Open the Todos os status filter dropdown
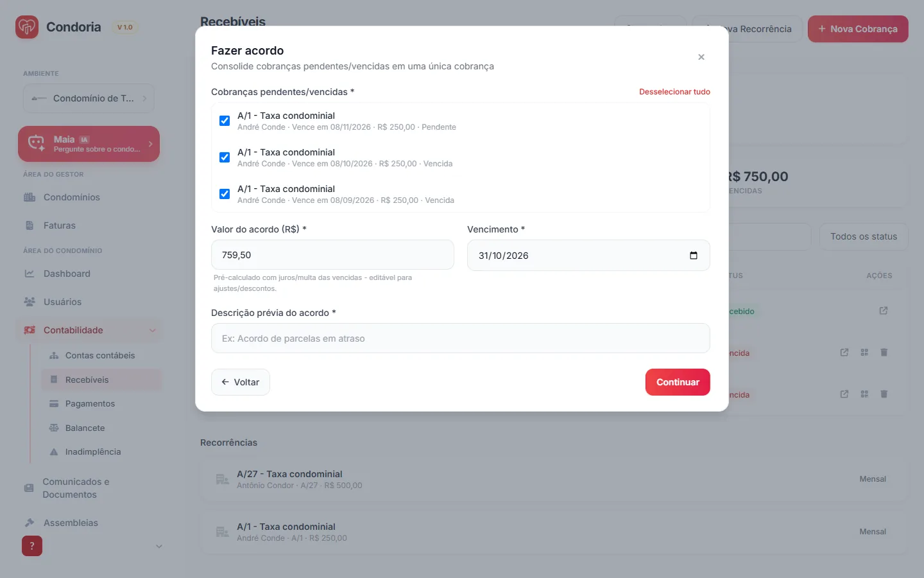Image resolution: width=924 pixels, height=578 pixels. click(864, 236)
